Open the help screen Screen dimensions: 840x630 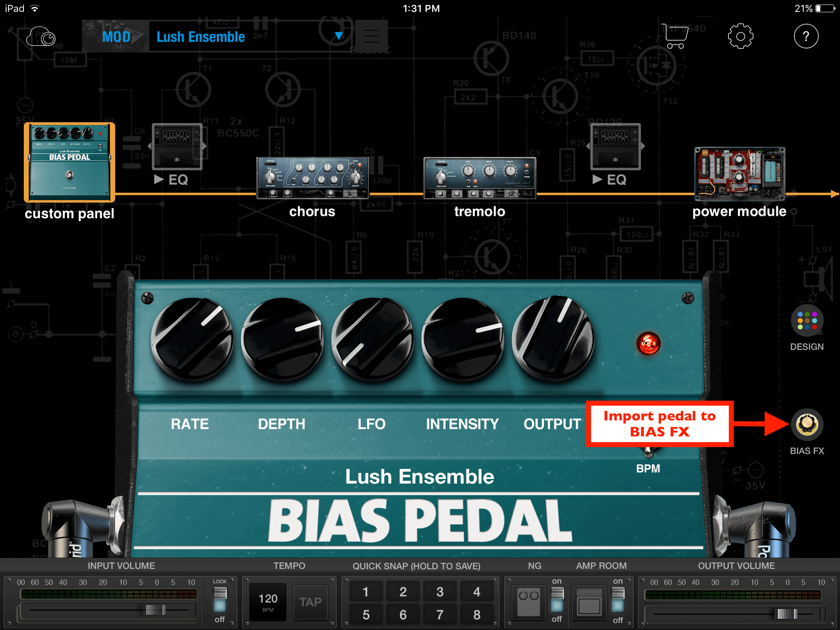(x=806, y=36)
